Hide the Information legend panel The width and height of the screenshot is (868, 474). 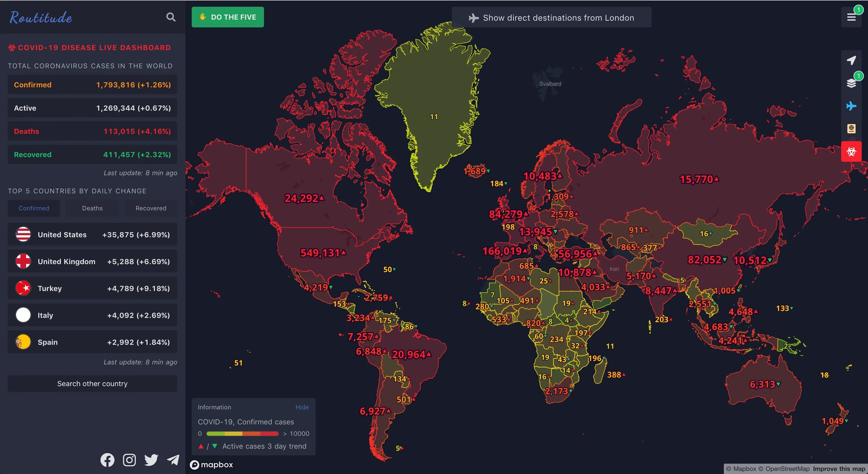[302, 407]
